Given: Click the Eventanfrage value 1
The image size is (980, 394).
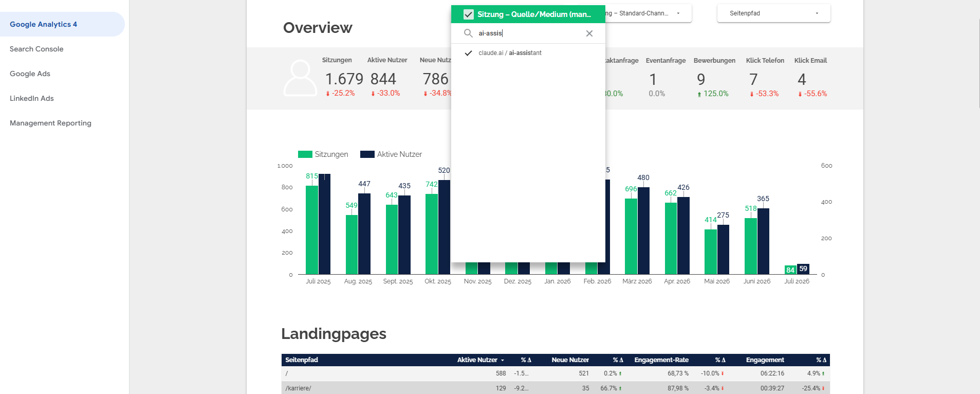Looking at the screenshot, I should (x=653, y=80).
